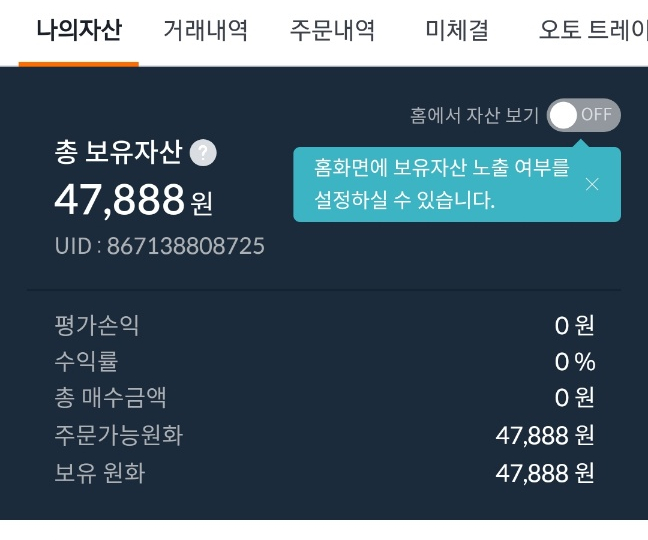This screenshot has width=648, height=540.
Task: Select the 주문내역 tab
Action: [332, 31]
